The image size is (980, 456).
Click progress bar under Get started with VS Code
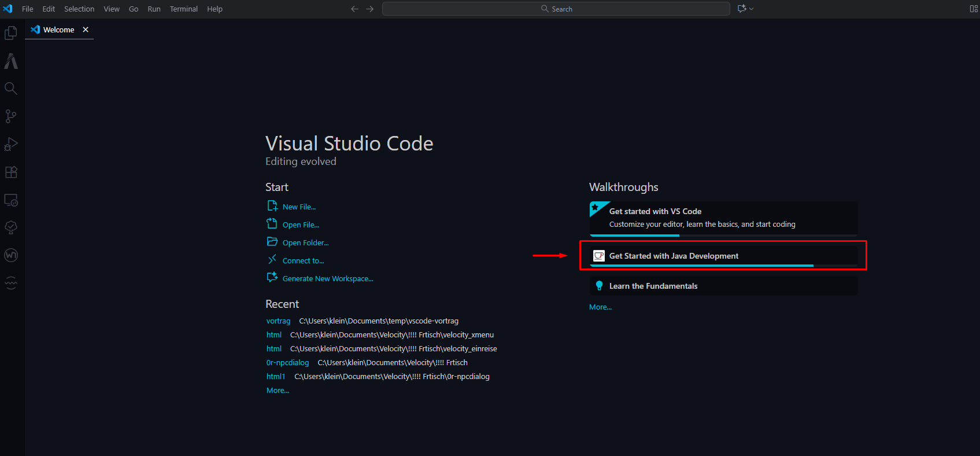(723, 235)
